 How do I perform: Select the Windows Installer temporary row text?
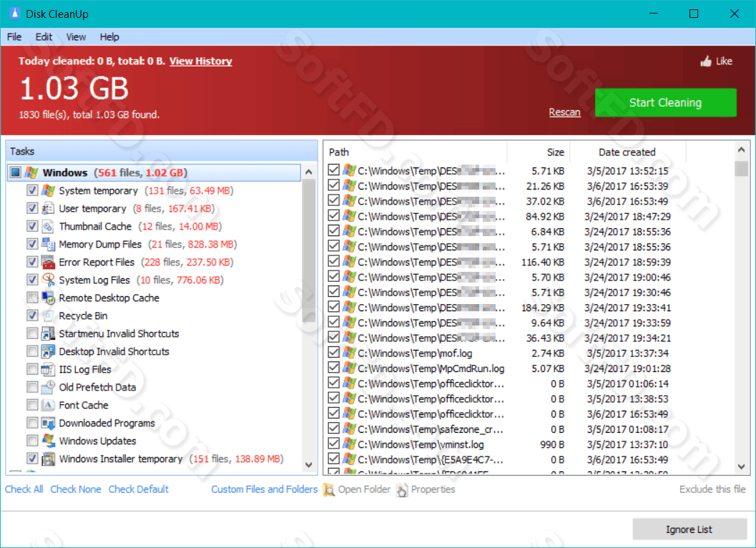(x=171, y=459)
